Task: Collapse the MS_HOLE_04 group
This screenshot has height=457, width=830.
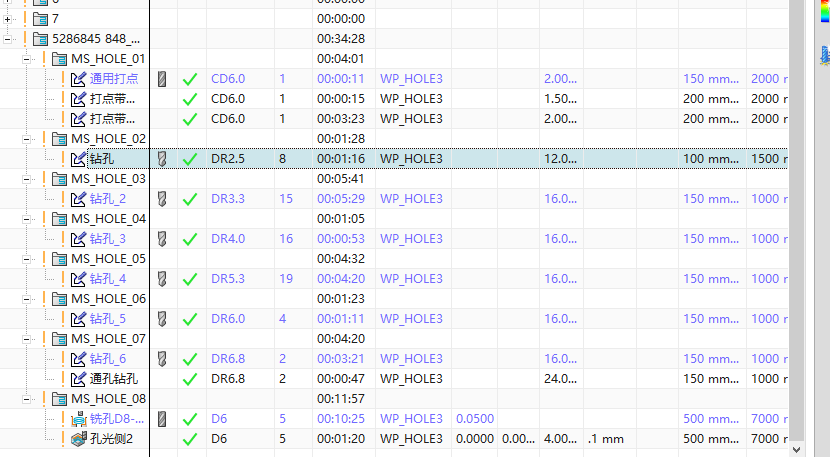Action: (x=26, y=219)
